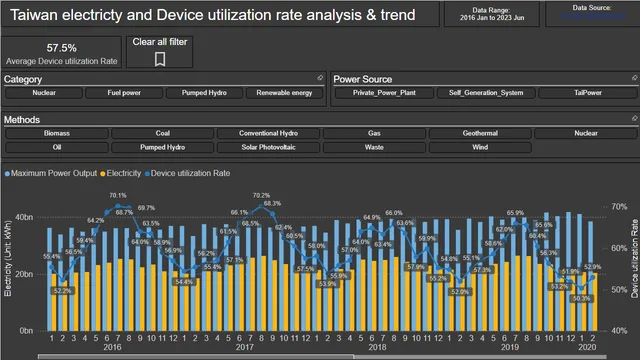Viewport: 640px width, 360px height.
Task: Choose TaiPower power source
Action: [x=588, y=93]
